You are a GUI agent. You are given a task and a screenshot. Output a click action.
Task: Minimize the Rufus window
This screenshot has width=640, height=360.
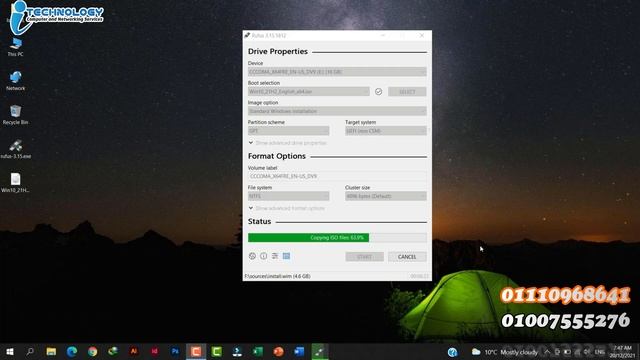pyautogui.click(x=382, y=36)
